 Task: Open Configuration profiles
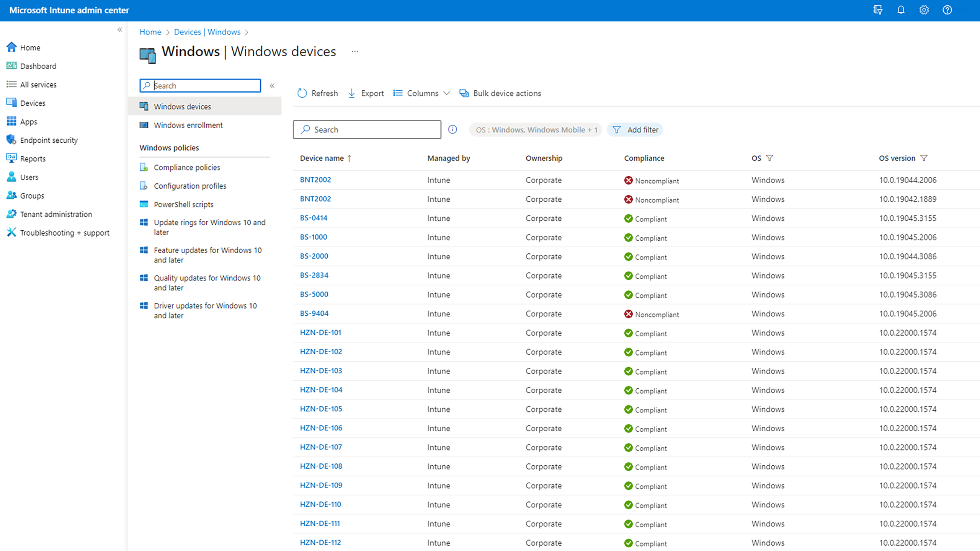tap(190, 186)
